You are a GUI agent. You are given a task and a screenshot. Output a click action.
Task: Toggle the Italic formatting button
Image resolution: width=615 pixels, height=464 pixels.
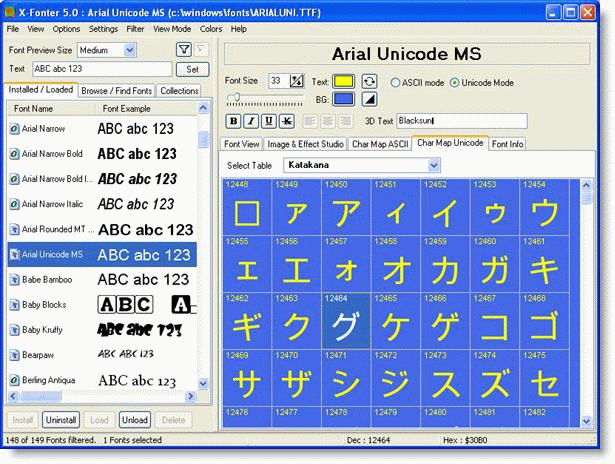[251, 121]
